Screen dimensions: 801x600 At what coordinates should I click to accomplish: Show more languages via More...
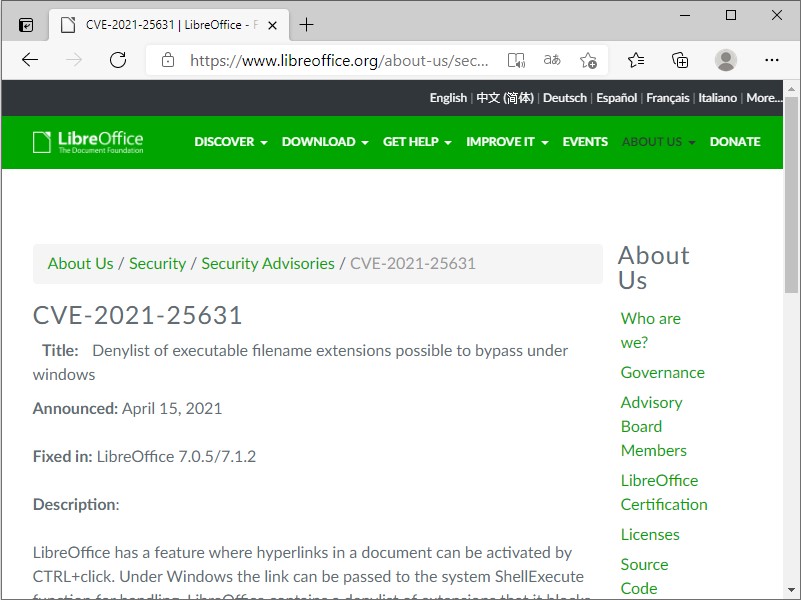coord(764,98)
